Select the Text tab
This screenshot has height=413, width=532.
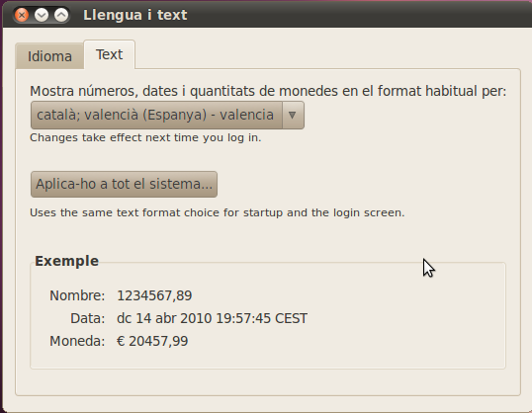click(x=109, y=54)
